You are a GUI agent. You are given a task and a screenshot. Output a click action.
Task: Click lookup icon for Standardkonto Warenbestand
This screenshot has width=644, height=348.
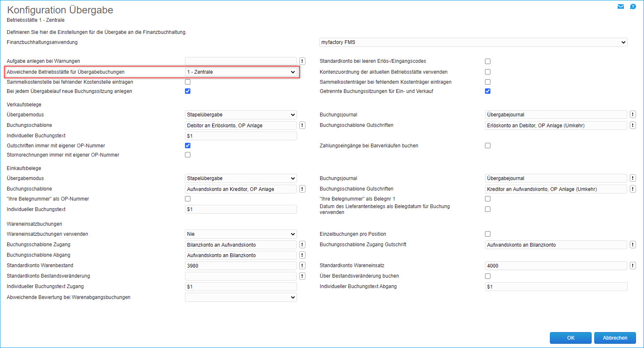tap(302, 266)
